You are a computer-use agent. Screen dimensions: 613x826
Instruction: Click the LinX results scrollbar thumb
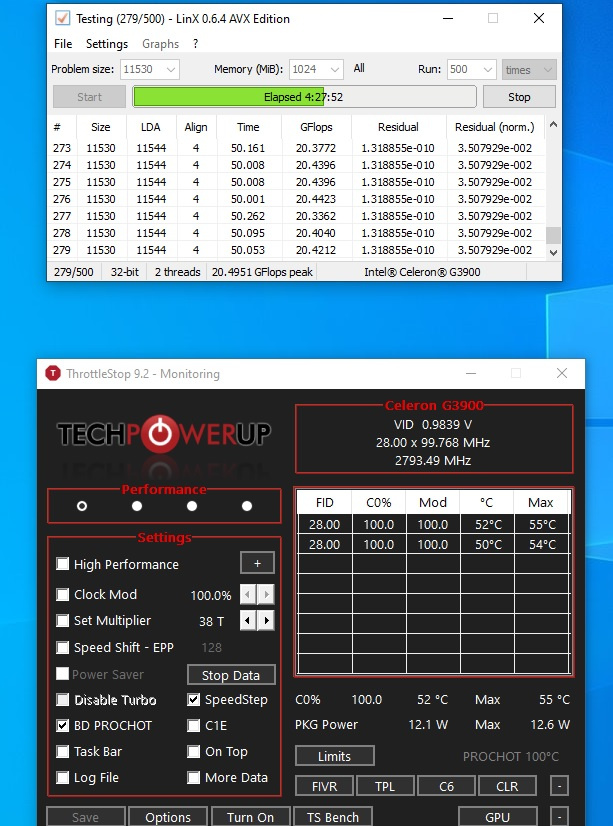553,235
